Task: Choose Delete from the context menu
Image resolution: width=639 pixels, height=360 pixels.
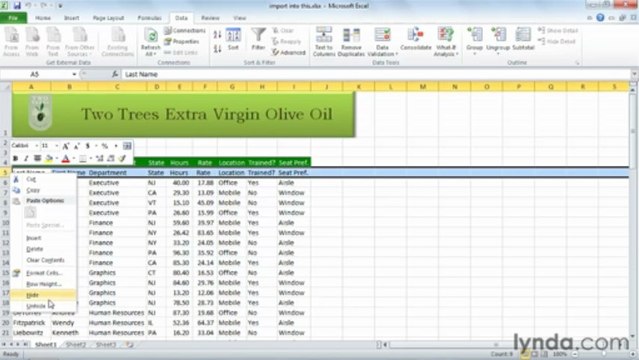Action: tap(43, 249)
